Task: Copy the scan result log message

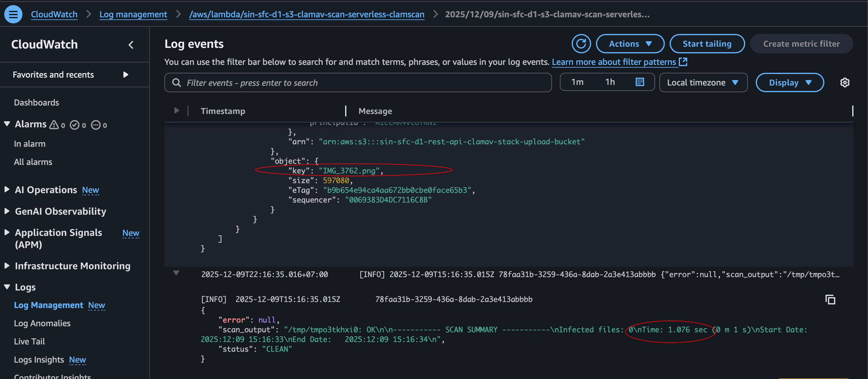Action: (830, 299)
